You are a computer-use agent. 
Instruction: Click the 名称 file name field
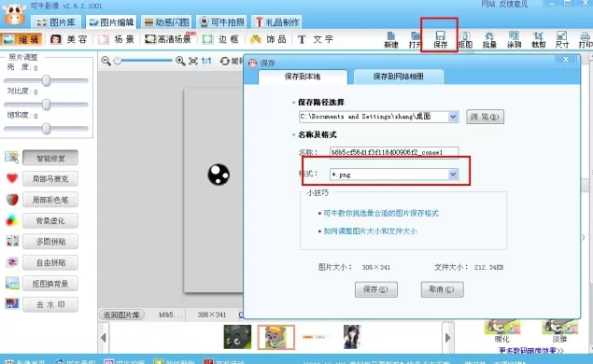pyautogui.click(x=394, y=152)
